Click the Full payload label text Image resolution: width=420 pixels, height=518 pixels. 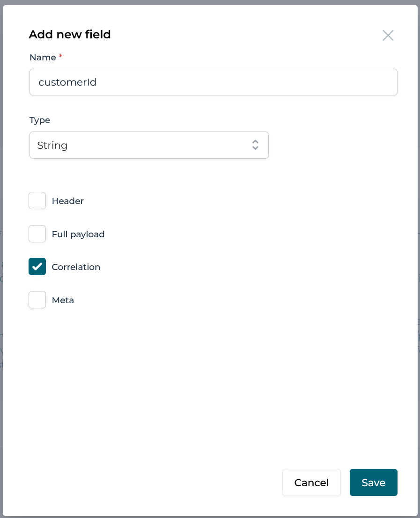point(78,234)
